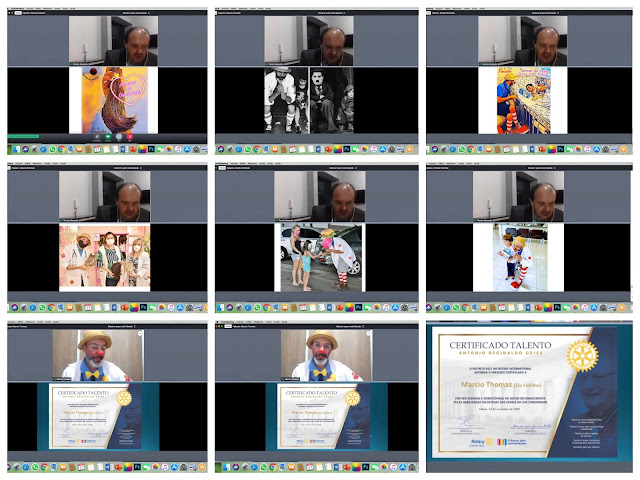Select the shared Chaplin black-and-white photos
The height and width of the screenshot is (480, 640).
(x=309, y=100)
